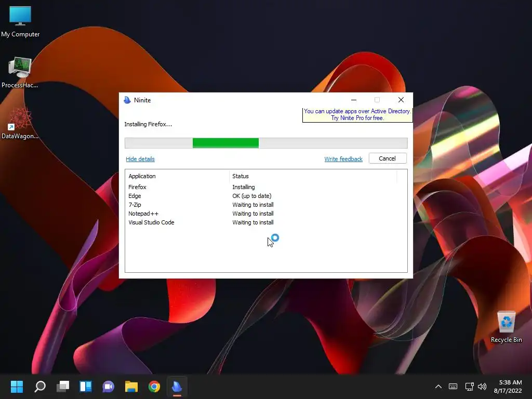
Task: Click the 'OK (up to date)' status
Action: coord(252,196)
